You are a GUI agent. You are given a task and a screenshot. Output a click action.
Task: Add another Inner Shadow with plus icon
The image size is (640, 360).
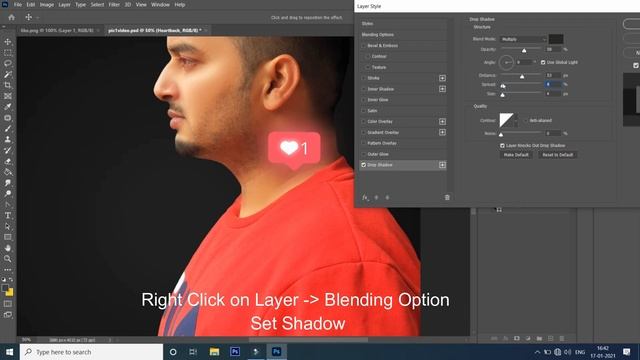coord(442,89)
